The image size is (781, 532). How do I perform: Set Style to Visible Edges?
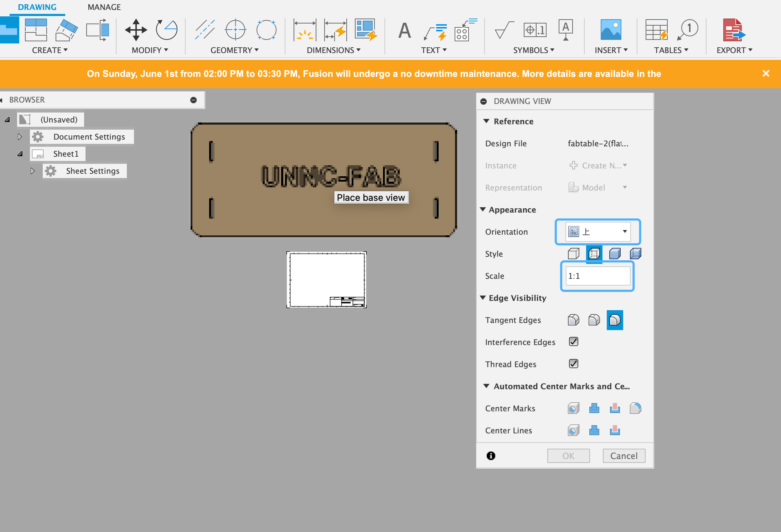click(x=573, y=254)
